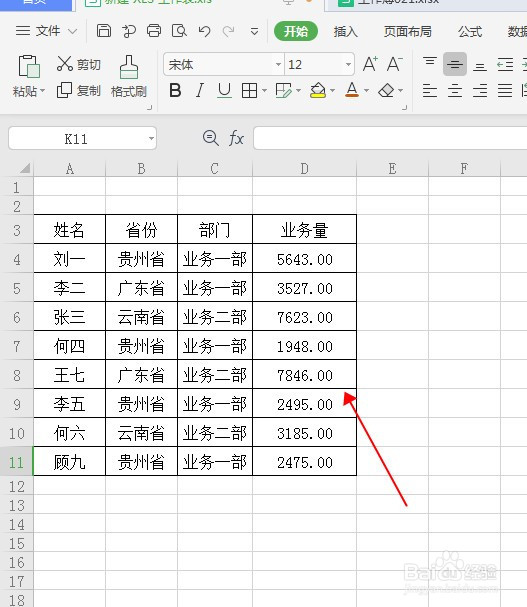
Task: Select column A header
Action: 69,168
